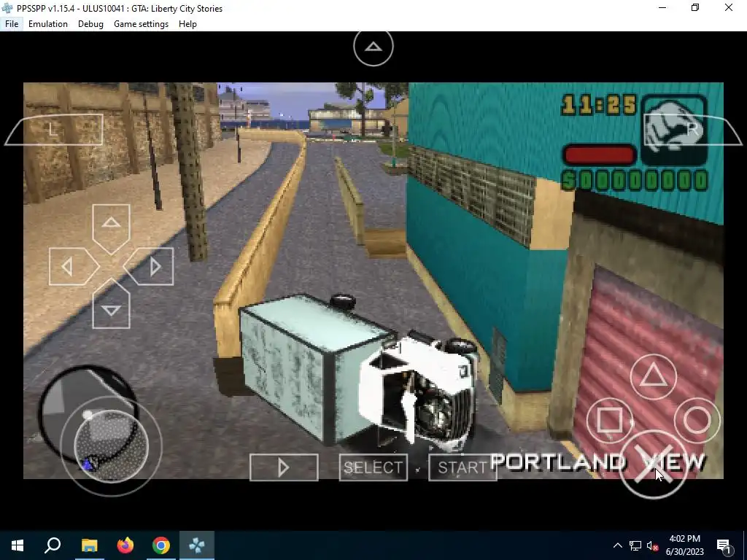Open the File menu
Viewport: 747px width, 560px height.
click(x=12, y=24)
